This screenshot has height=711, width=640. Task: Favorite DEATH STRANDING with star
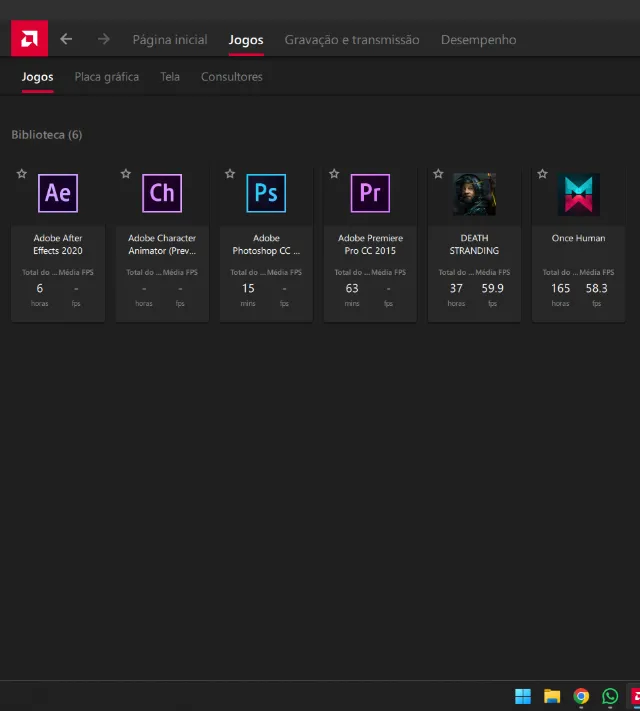438,174
